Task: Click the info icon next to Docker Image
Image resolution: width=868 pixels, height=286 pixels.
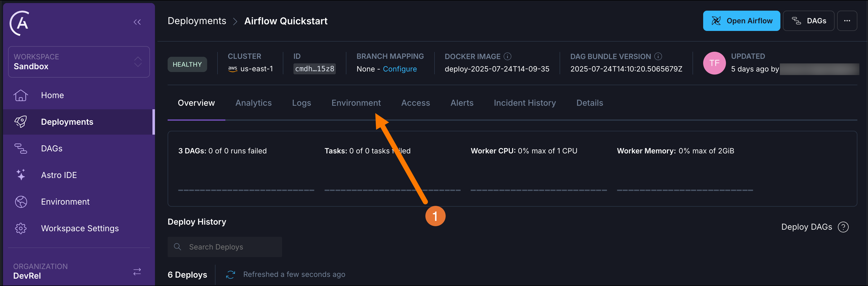Action: click(x=508, y=56)
